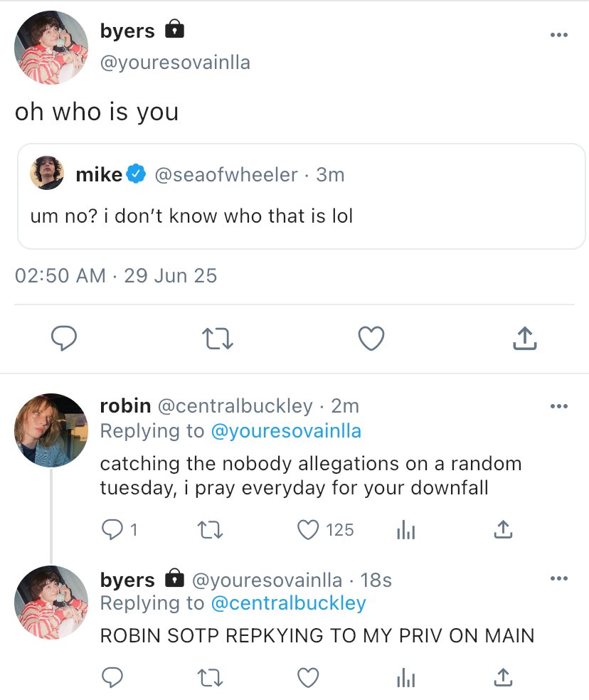Share robin's reply tweet
Image resolution: width=589 pixels, height=700 pixels.
[x=502, y=529]
